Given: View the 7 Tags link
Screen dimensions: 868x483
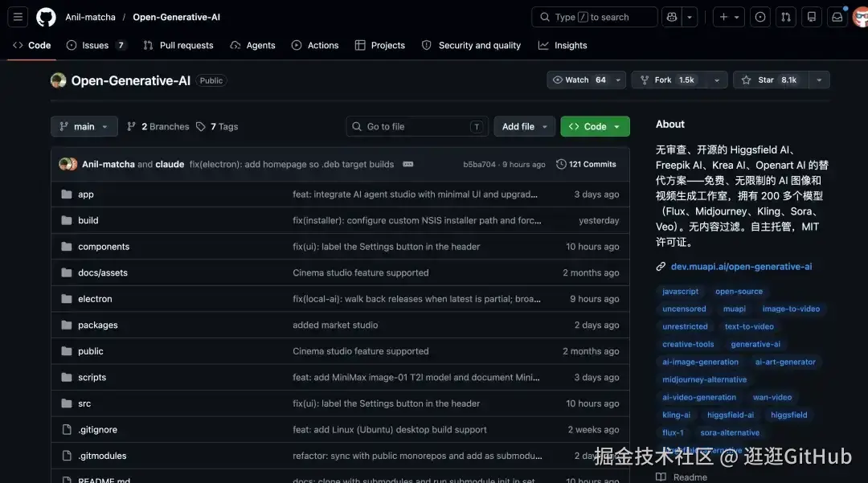Looking at the screenshot, I should [217, 127].
